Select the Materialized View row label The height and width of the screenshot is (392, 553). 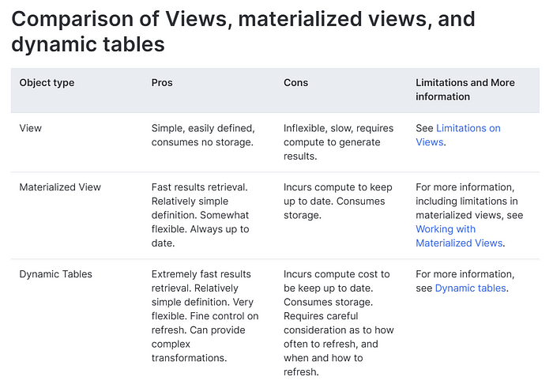click(60, 187)
